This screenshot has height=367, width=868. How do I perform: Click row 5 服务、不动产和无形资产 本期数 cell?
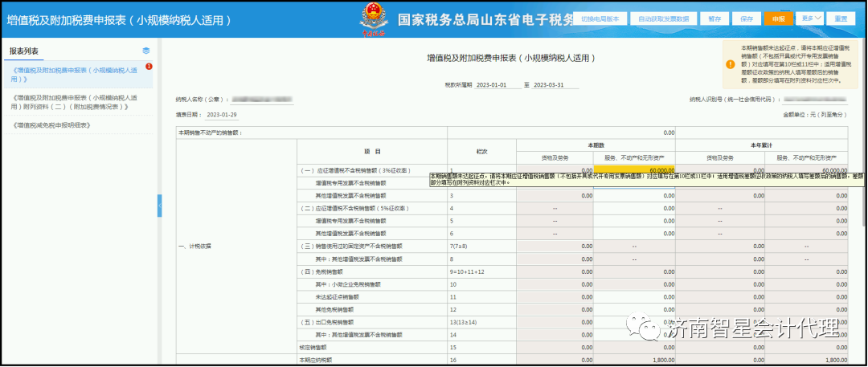[634, 221]
